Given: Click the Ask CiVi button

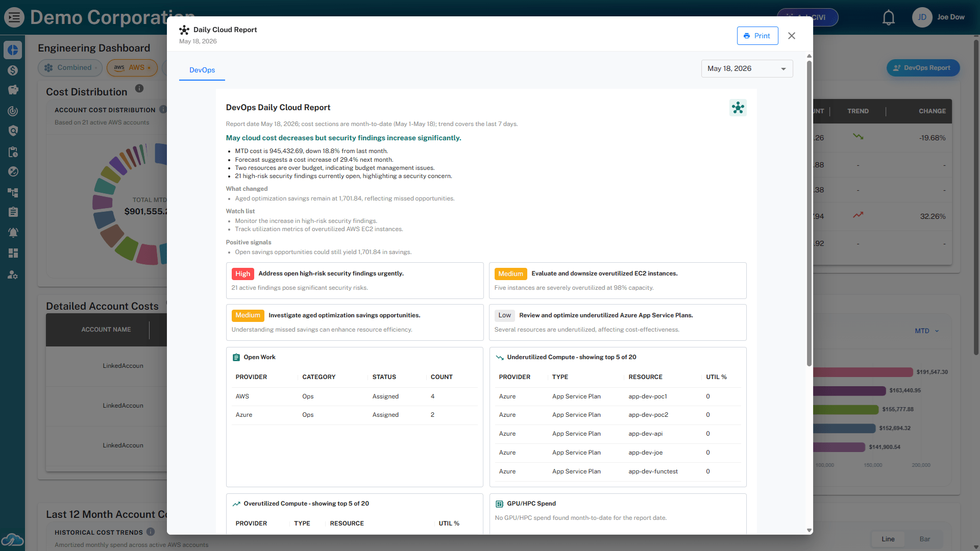Looking at the screenshot, I should pos(807,17).
